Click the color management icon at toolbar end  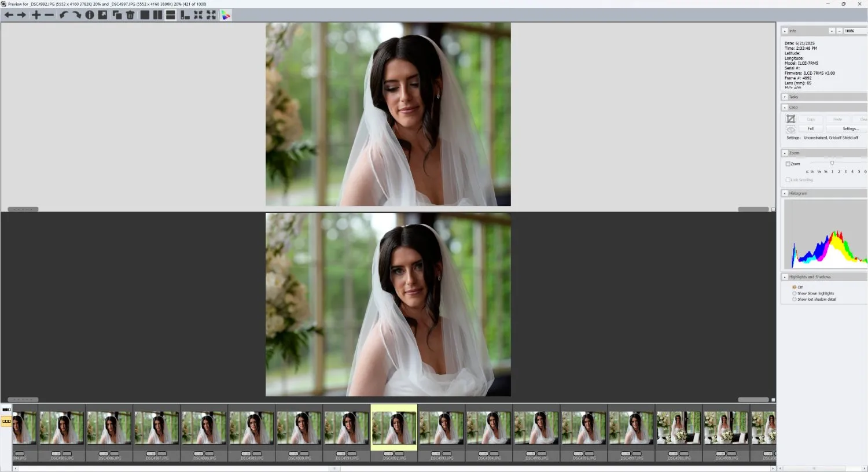point(226,15)
